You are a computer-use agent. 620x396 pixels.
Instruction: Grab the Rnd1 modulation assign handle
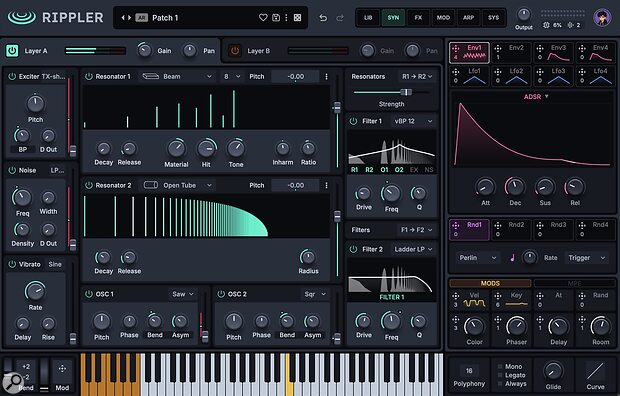[456, 225]
